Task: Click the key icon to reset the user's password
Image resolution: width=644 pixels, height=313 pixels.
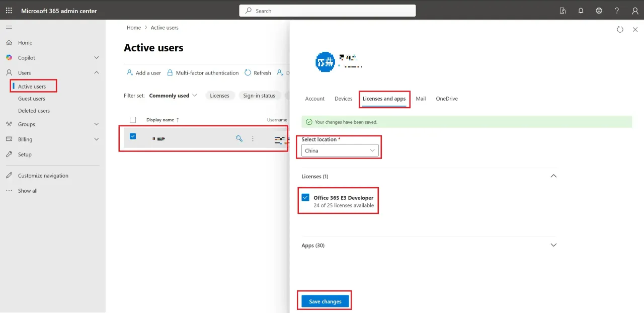Action: tap(239, 138)
